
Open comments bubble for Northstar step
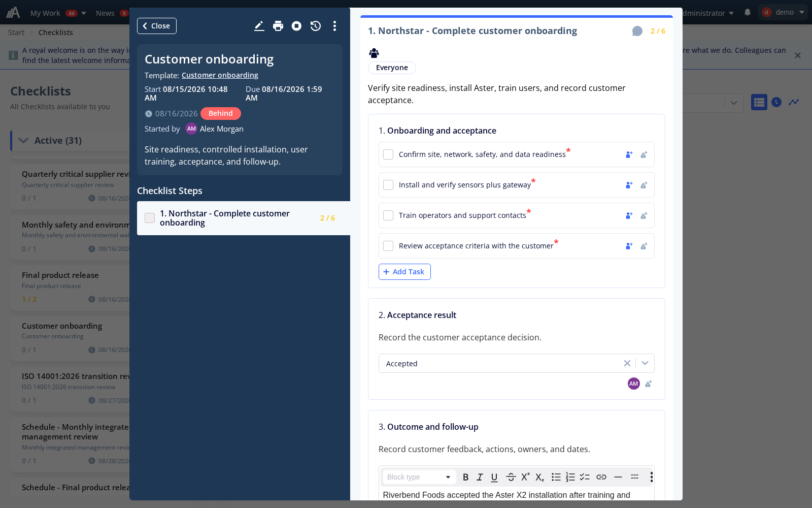pyautogui.click(x=637, y=31)
